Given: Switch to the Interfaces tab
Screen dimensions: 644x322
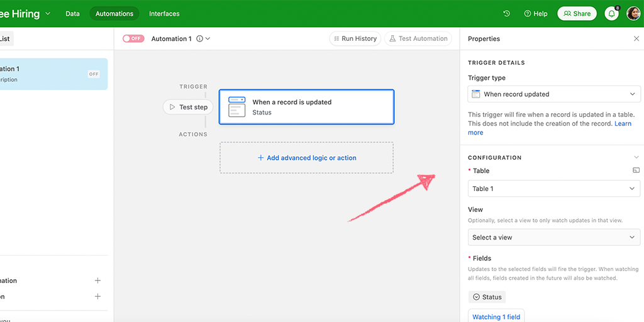Looking at the screenshot, I should [164, 14].
